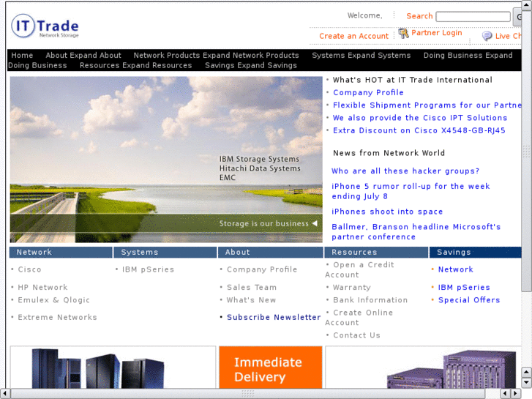Open the Home menu item

22,55
